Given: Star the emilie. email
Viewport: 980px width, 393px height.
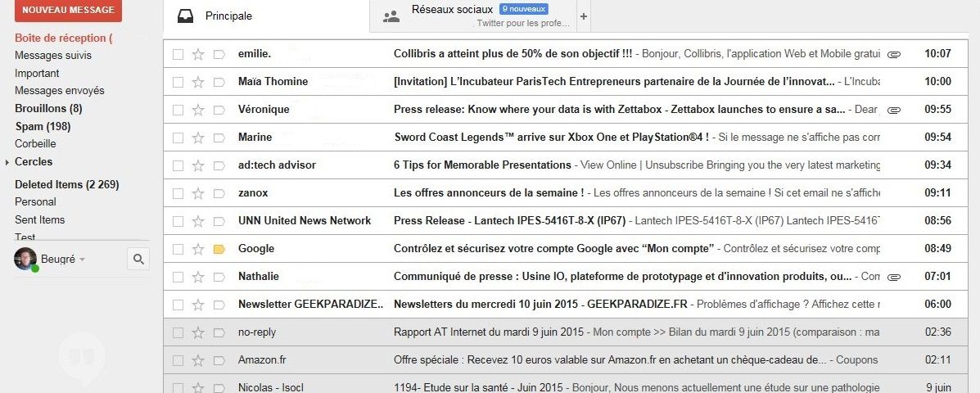Looking at the screenshot, I should (198, 54).
